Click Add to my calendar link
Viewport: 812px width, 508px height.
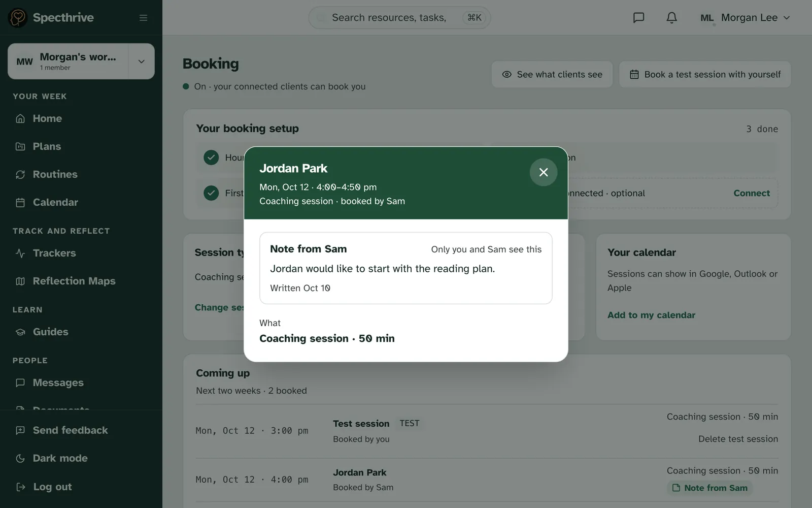click(651, 315)
